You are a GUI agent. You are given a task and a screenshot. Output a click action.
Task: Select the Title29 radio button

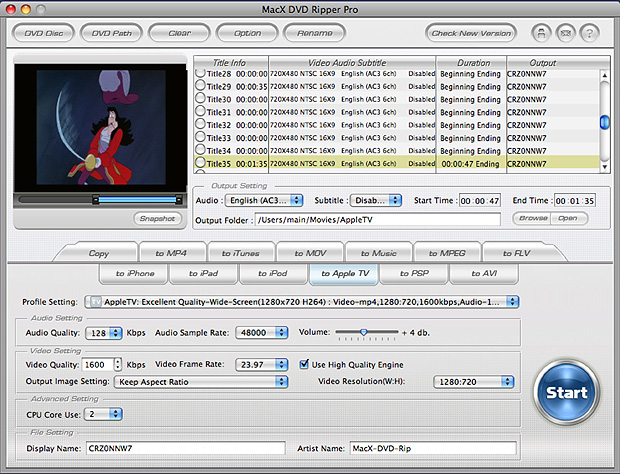(200, 85)
